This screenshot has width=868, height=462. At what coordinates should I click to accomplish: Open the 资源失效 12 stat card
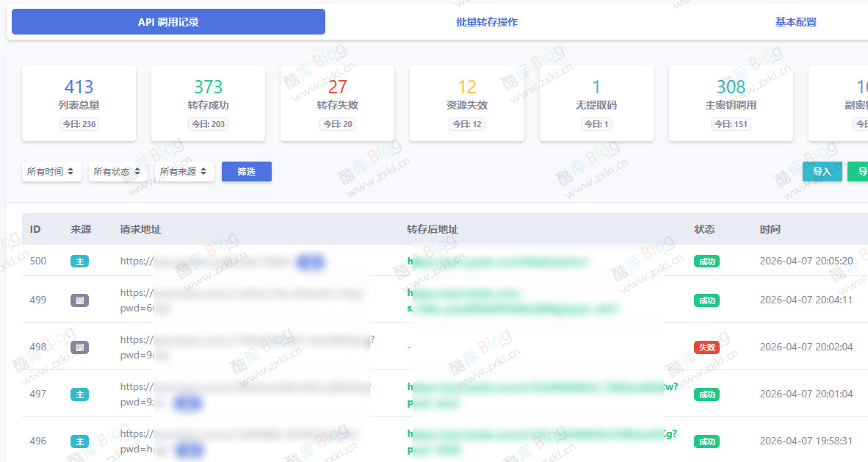pos(466,103)
